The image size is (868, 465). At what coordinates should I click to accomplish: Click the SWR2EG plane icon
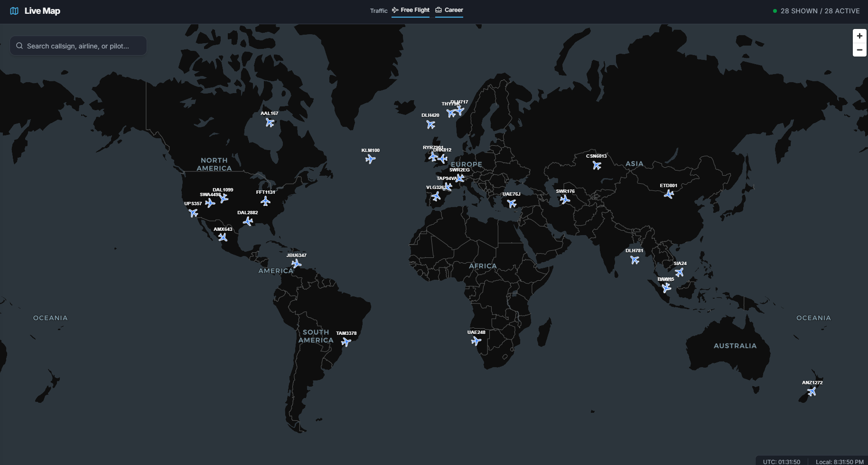(x=460, y=178)
